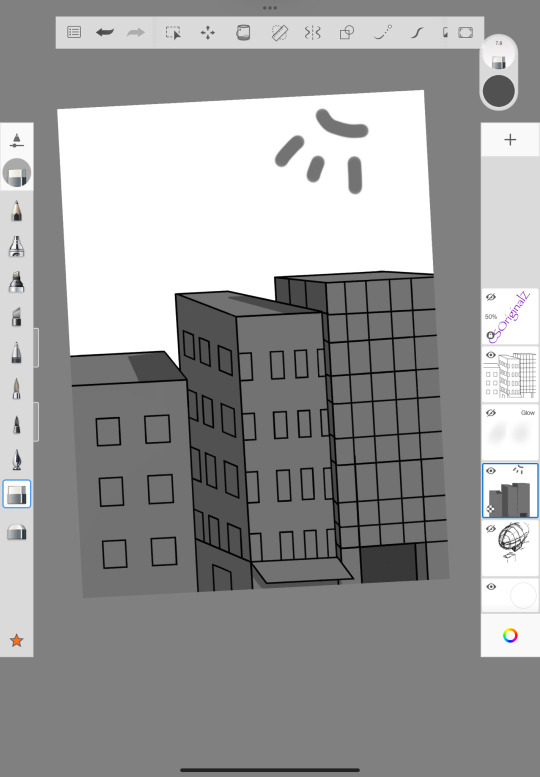Viewport: 540px width, 777px height.
Task: Choose the Fill bucket tool
Action: click(x=243, y=33)
